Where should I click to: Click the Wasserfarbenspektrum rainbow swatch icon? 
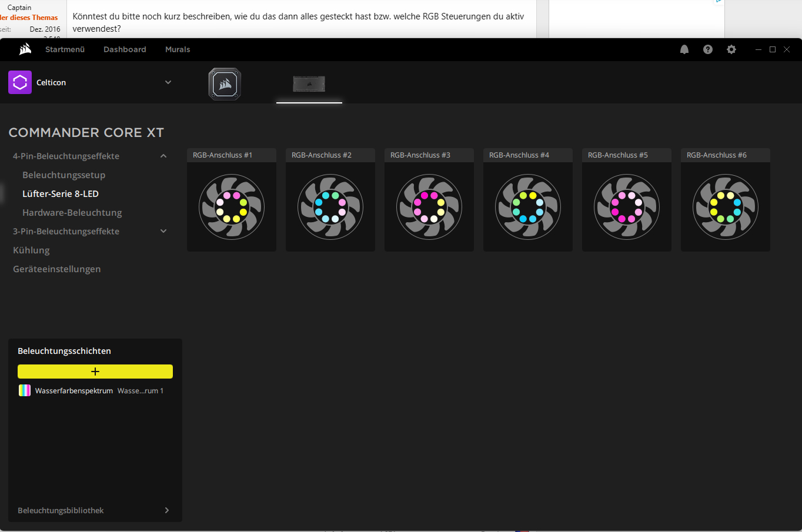(x=25, y=390)
